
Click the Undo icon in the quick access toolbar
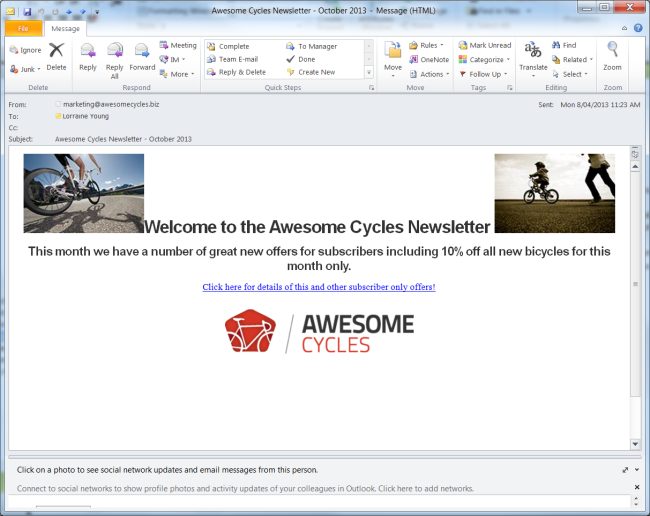click(41, 12)
